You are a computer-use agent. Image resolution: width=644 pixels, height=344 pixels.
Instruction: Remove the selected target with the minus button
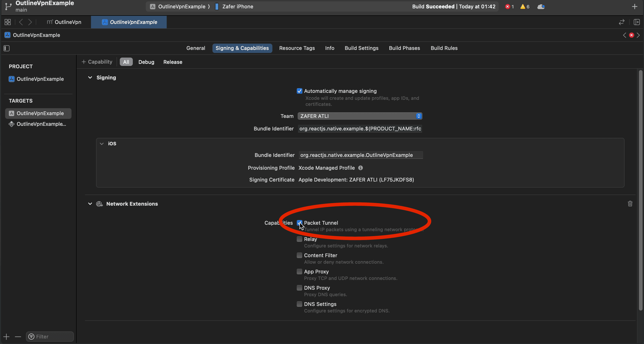pos(18,337)
